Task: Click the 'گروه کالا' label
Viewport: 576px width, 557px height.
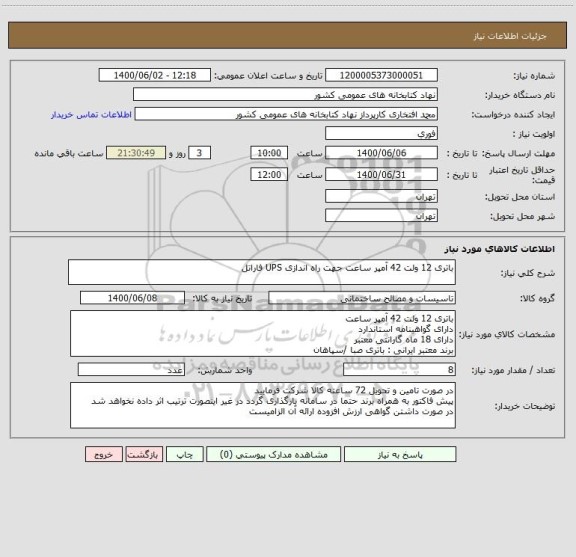Action: coord(537,298)
